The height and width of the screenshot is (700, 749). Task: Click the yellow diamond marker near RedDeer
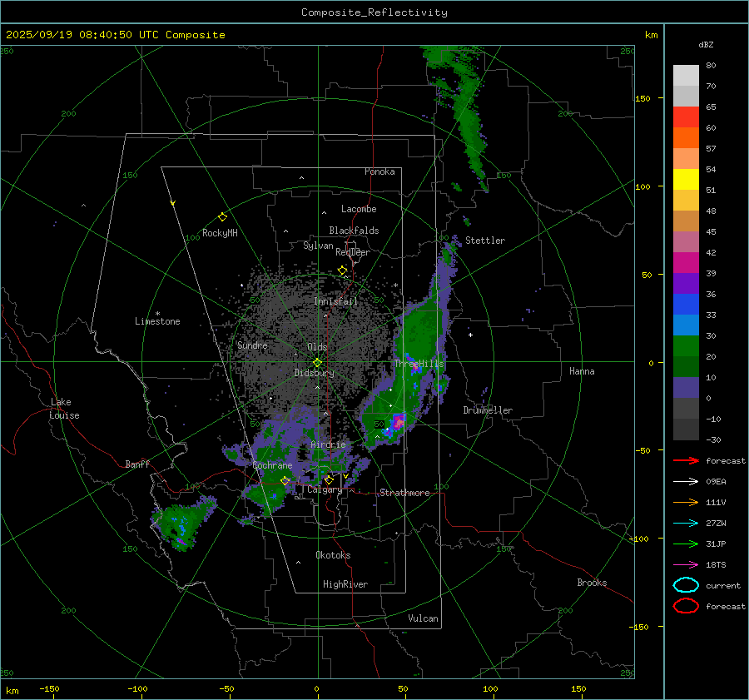342,271
